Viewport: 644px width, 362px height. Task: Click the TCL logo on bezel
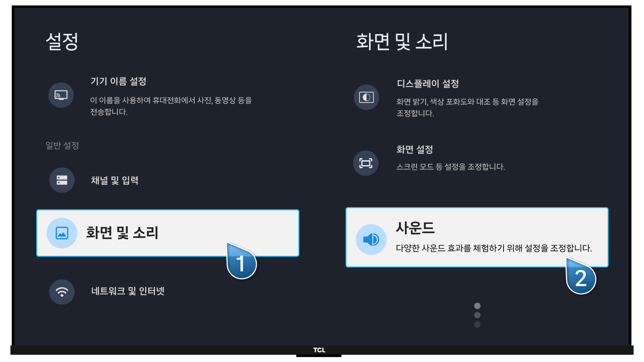(319, 350)
